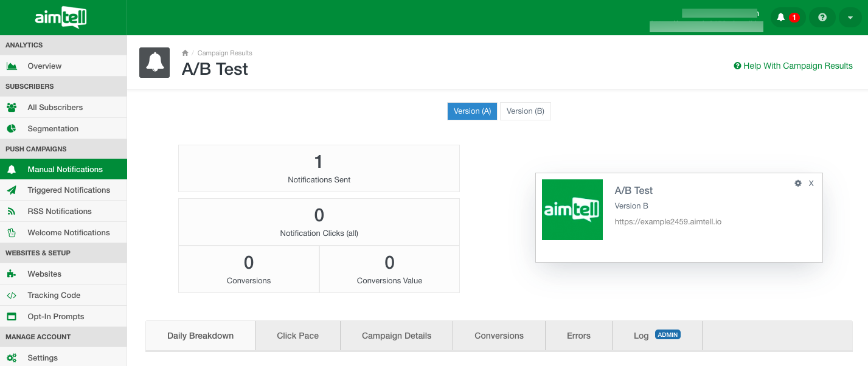Select RSS Notifications in the sidebar
The image size is (868, 366).
point(60,211)
